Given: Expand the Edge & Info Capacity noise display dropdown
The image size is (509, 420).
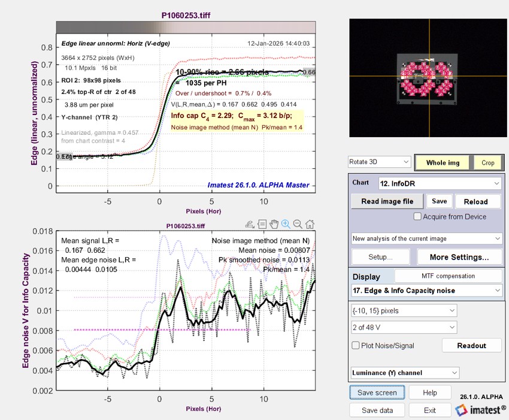Looking at the screenshot, I should point(426,291).
